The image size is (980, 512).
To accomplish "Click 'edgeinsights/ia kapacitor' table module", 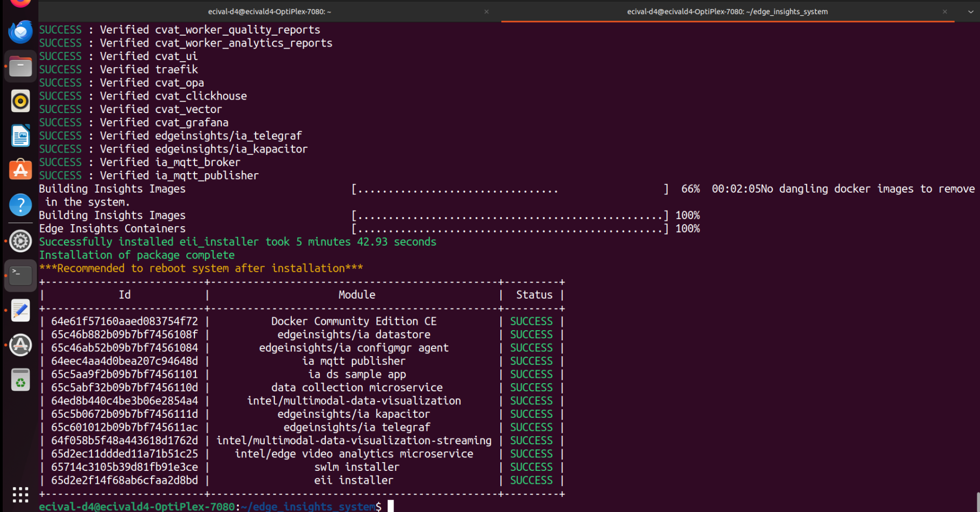I will (x=354, y=414).
